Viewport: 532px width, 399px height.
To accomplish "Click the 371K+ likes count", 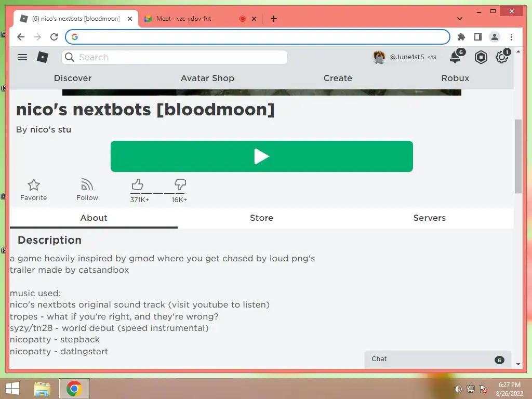I will click(x=139, y=200).
